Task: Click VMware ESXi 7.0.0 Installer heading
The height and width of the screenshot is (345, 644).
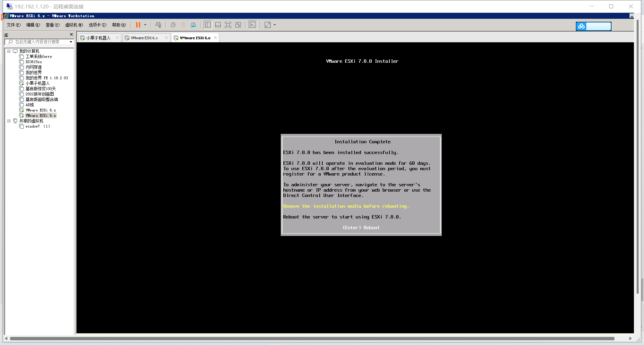Action: [x=362, y=61]
